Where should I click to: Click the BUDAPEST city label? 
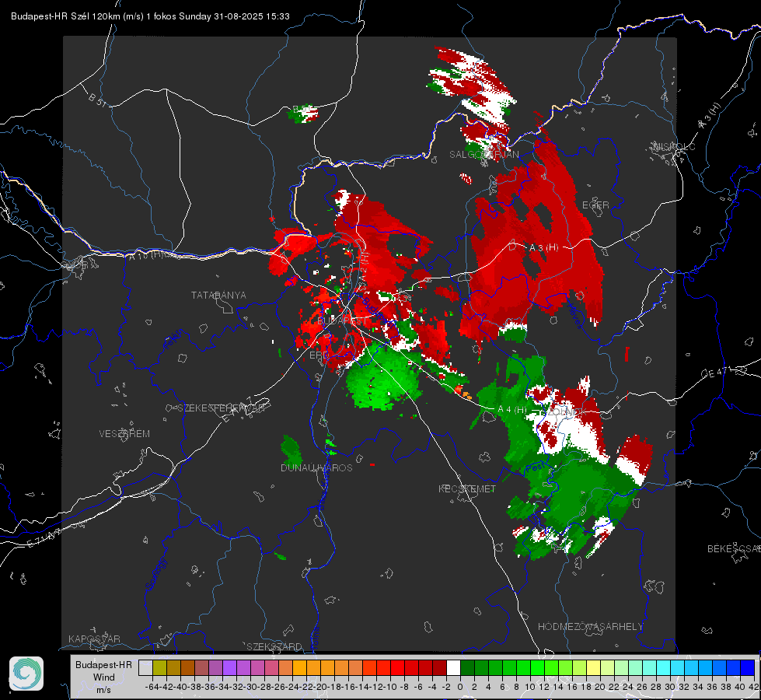pos(342,321)
